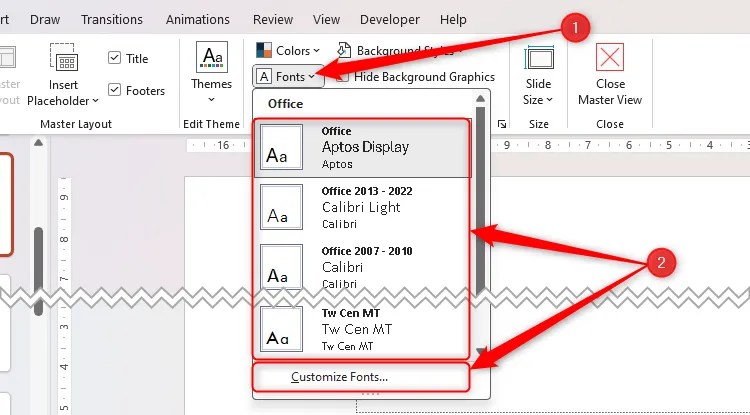Open Customize Fonts option
Screen dimensions: 750x415
point(361,377)
